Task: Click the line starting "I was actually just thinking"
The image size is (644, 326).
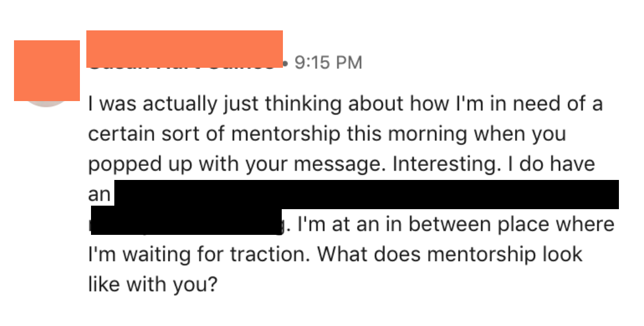Action: coord(345,104)
